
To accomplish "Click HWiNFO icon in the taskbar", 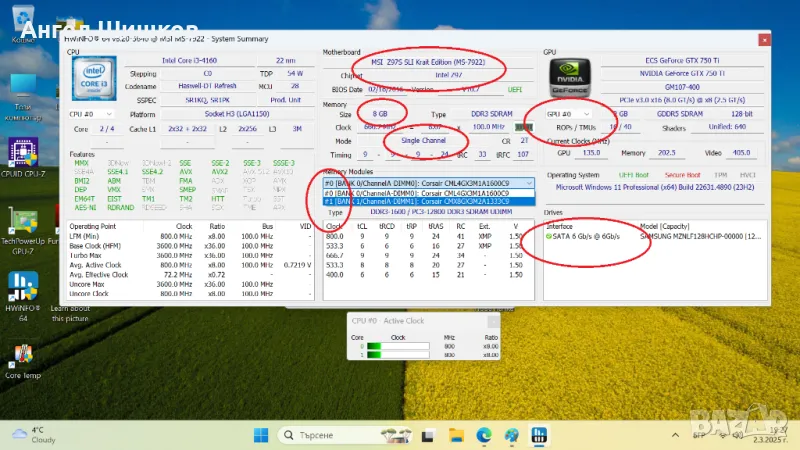I will coord(538,434).
